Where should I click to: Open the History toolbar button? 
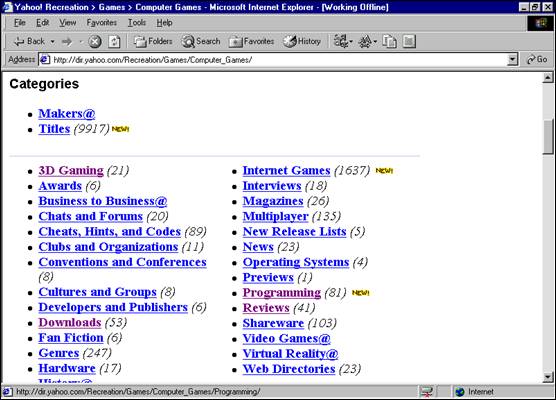(x=302, y=41)
